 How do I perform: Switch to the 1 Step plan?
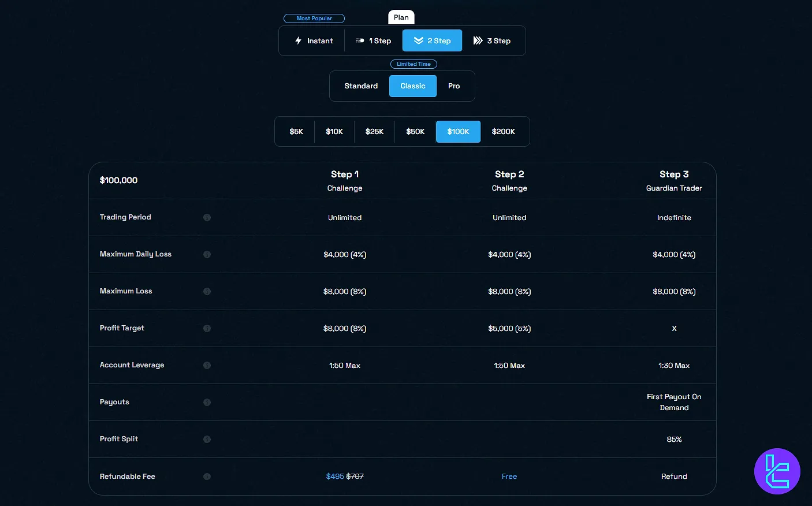(374, 41)
